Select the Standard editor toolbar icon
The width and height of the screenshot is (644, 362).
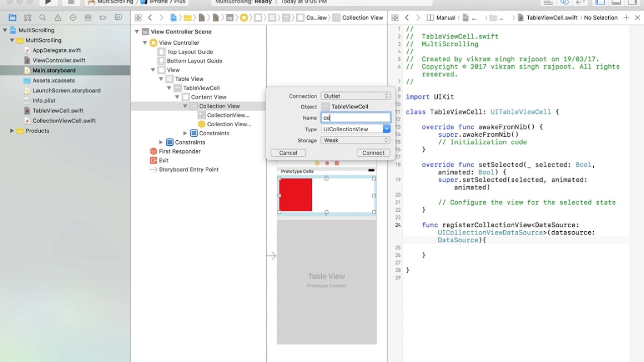(x=548, y=2)
